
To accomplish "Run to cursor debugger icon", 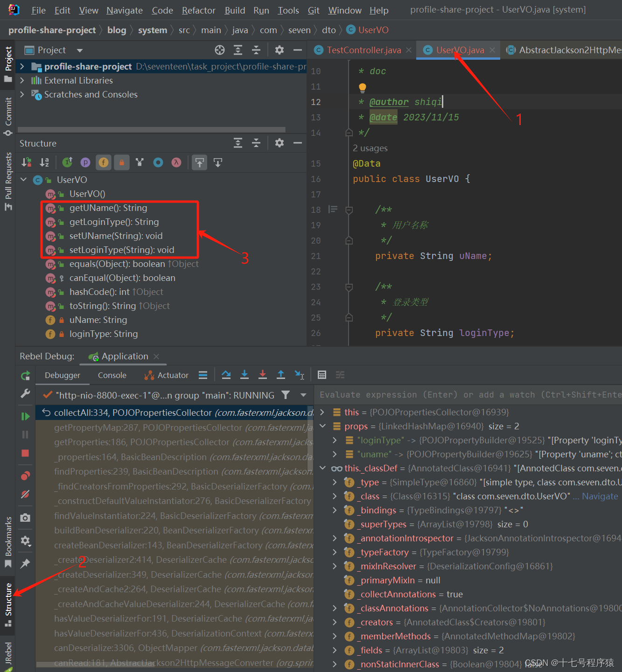I will [300, 375].
